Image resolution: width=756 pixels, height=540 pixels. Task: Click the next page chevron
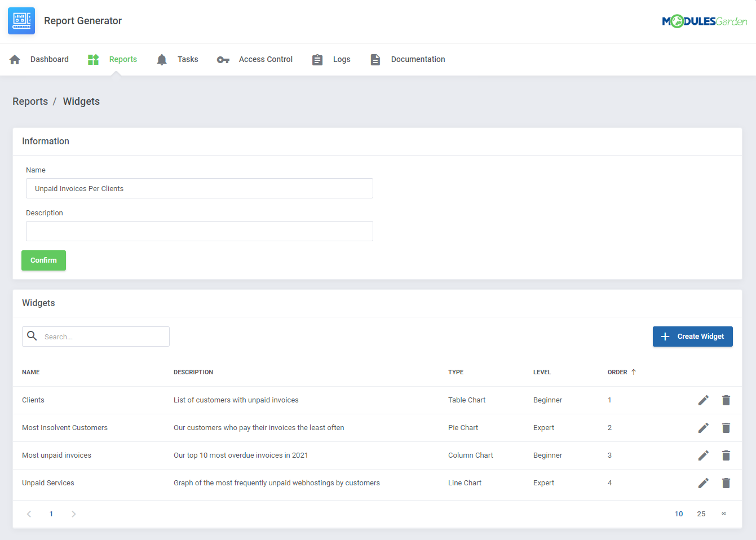click(x=73, y=514)
